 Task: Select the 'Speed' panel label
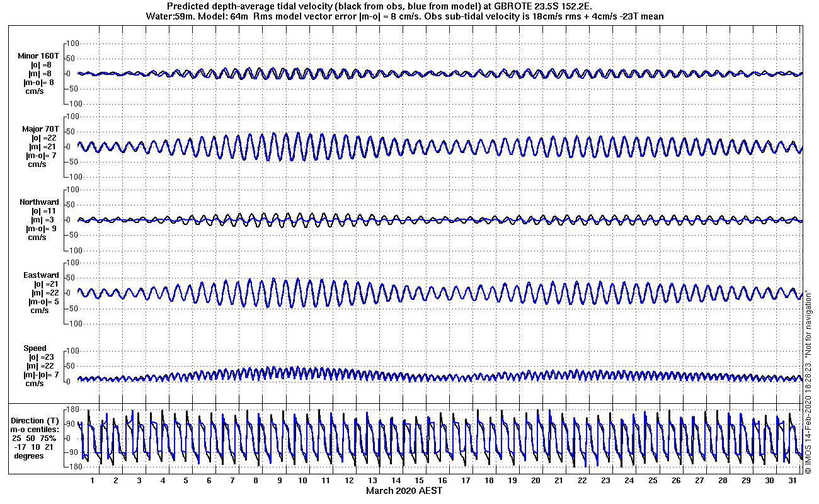click(35, 348)
